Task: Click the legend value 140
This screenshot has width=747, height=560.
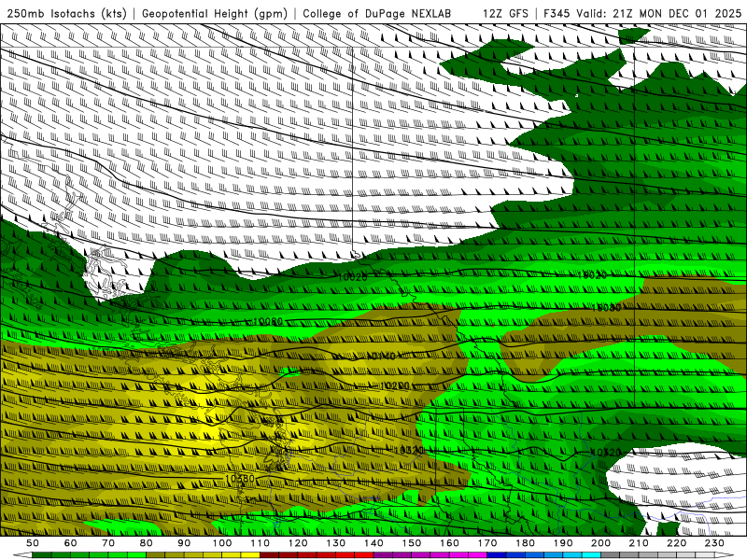Action: click(x=373, y=543)
